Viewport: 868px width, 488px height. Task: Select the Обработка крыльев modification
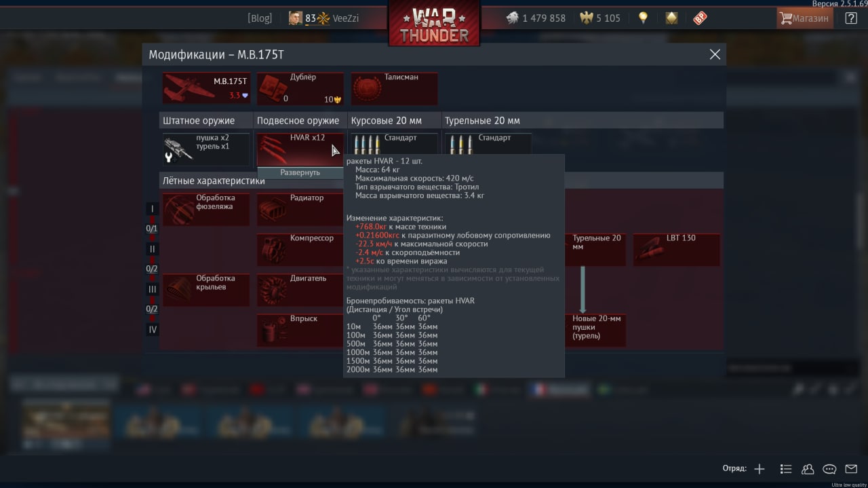(206, 290)
